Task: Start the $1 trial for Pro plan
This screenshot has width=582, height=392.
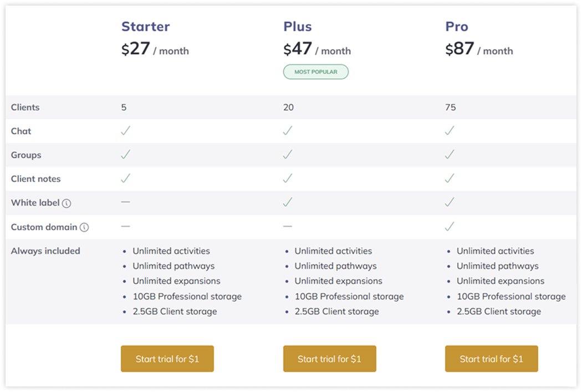Action: pyautogui.click(x=492, y=359)
